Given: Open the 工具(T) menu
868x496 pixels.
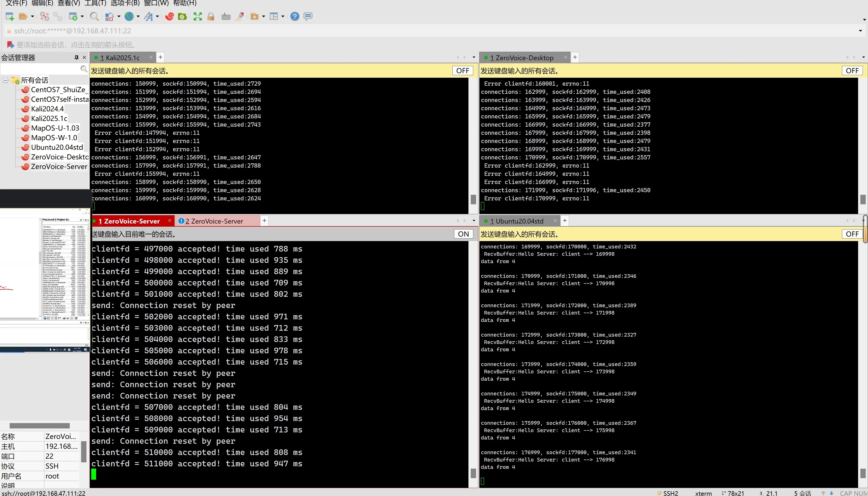Looking at the screenshot, I should click(95, 3).
